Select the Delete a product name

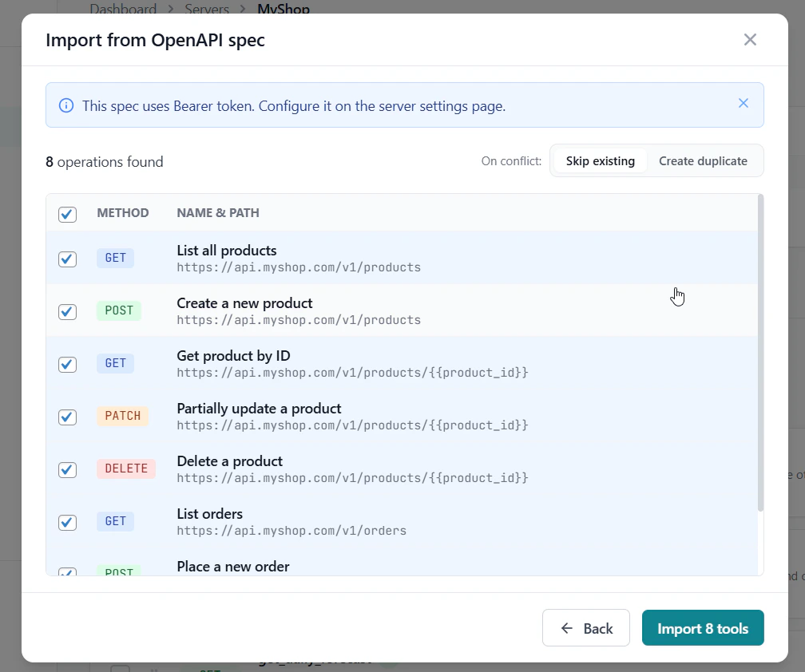point(229,461)
